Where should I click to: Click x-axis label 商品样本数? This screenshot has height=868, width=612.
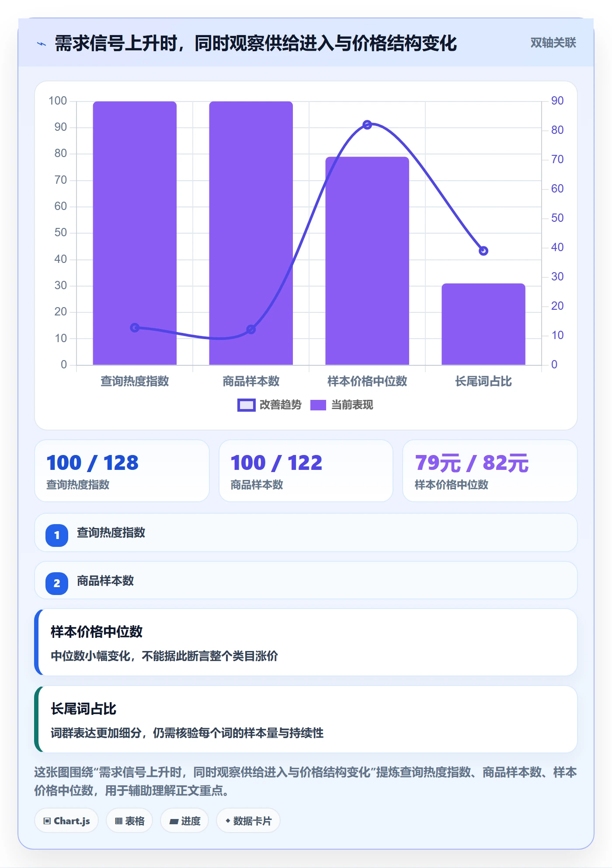[x=251, y=381]
